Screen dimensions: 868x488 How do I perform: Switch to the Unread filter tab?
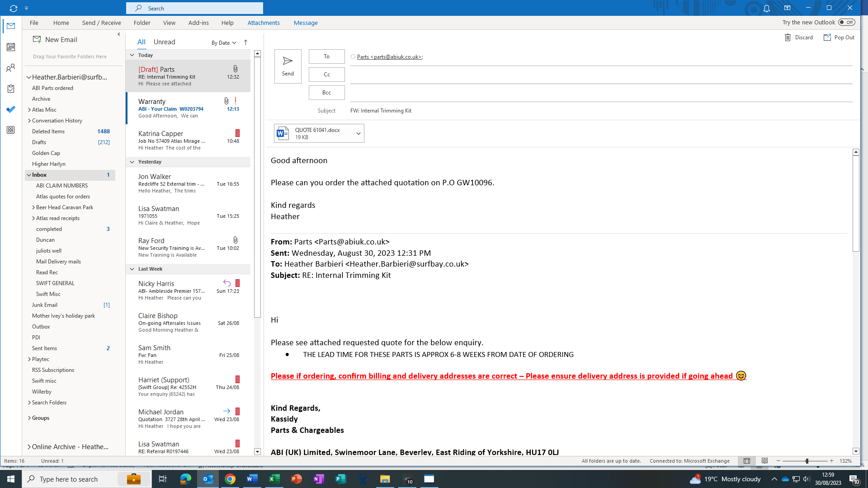pos(164,42)
